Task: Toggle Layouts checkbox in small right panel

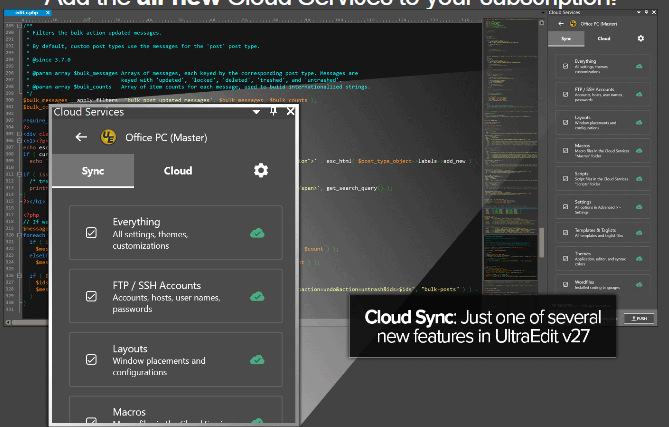Action: (565, 122)
